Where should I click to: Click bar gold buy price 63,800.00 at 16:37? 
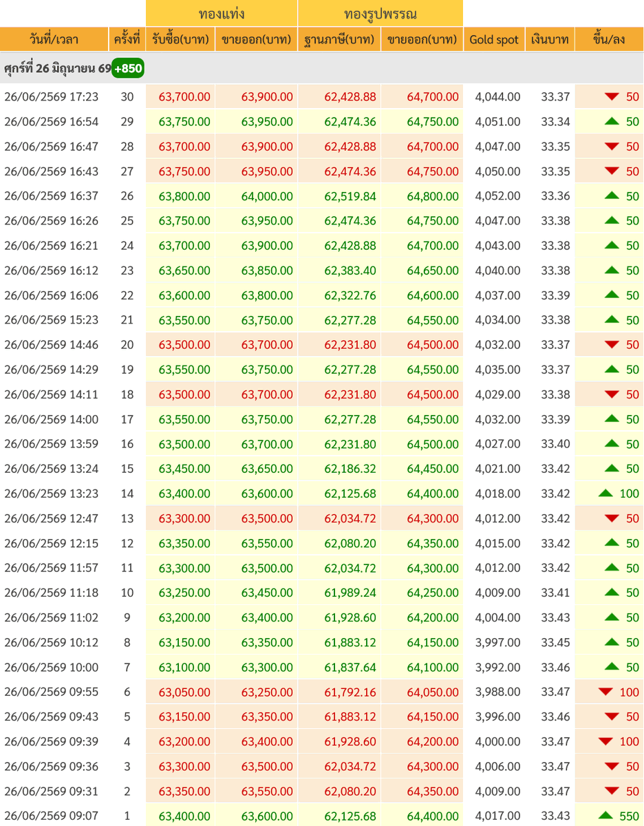pos(184,196)
